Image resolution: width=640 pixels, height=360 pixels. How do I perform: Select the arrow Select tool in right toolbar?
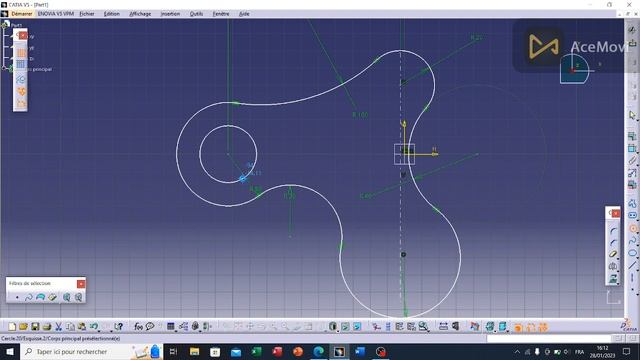point(632,116)
